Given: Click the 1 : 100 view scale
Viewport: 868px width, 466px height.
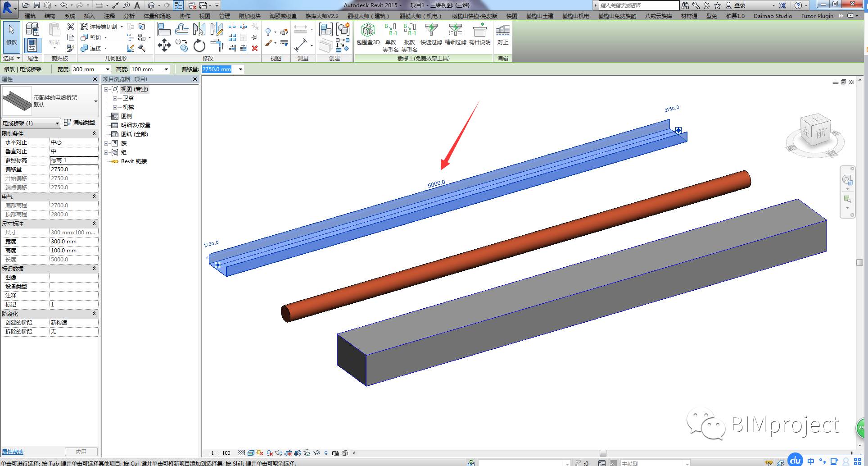Looking at the screenshot, I should point(221,453).
